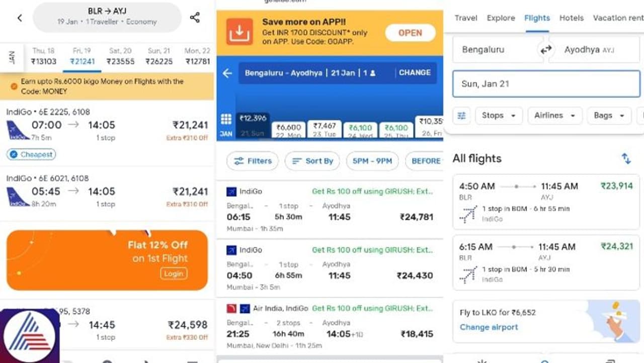Click the Sun, Jan 21 date field
The image size is (644, 363).
[546, 84]
